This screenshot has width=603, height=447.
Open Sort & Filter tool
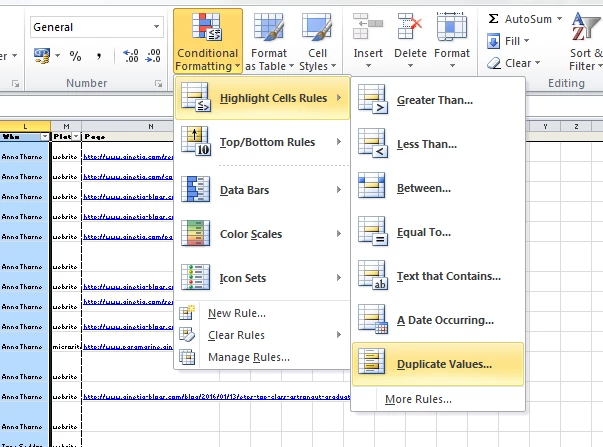(x=585, y=41)
